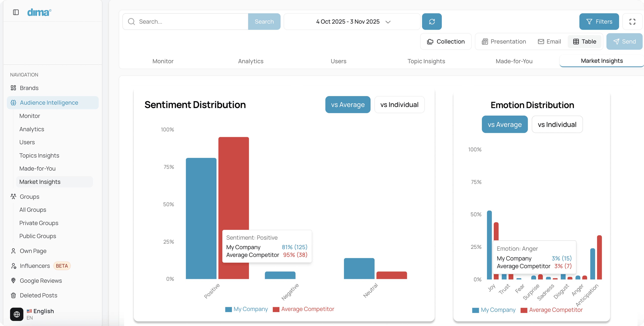Click the Collection button

pos(446,41)
